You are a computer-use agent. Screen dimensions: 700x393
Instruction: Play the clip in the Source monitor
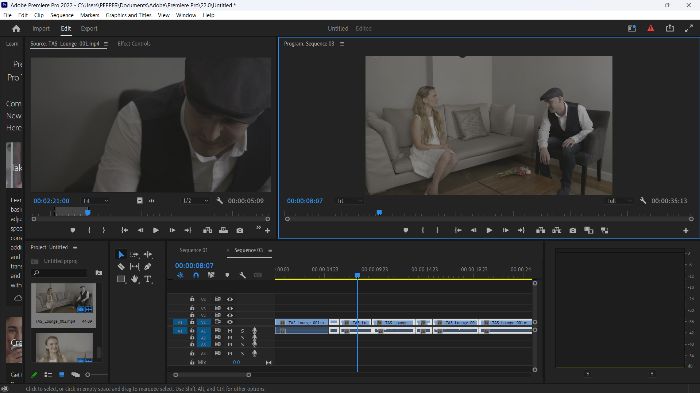coord(156,230)
